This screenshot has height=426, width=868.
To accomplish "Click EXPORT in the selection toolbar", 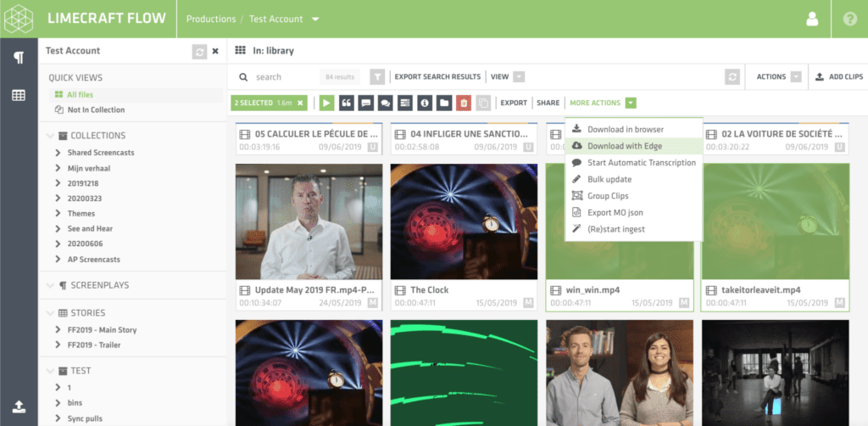I will [x=514, y=103].
